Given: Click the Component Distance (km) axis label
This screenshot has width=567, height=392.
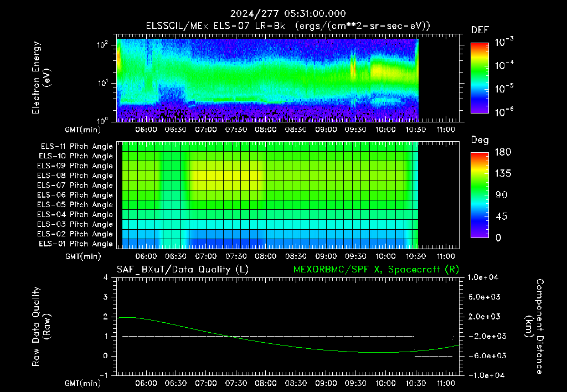Looking at the screenshot, I should 534,327.
